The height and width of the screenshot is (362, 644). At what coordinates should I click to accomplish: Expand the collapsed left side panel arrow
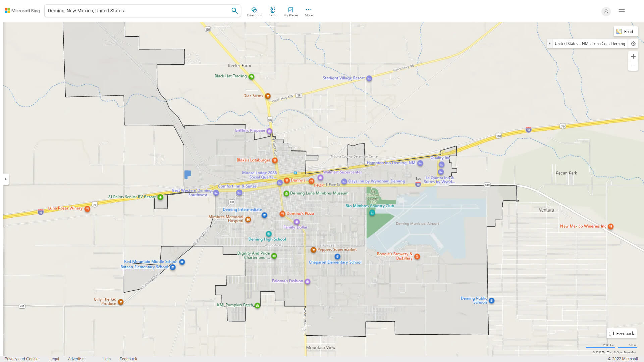[x=6, y=180]
